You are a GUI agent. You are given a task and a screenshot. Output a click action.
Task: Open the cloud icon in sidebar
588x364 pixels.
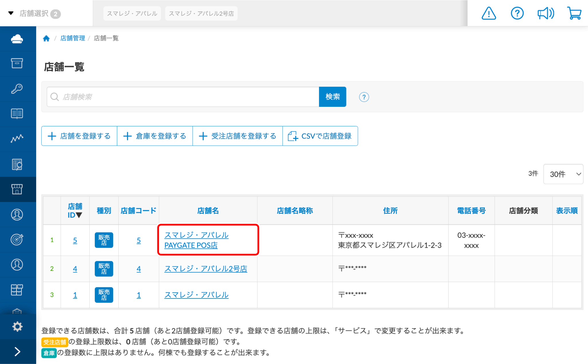pos(17,39)
